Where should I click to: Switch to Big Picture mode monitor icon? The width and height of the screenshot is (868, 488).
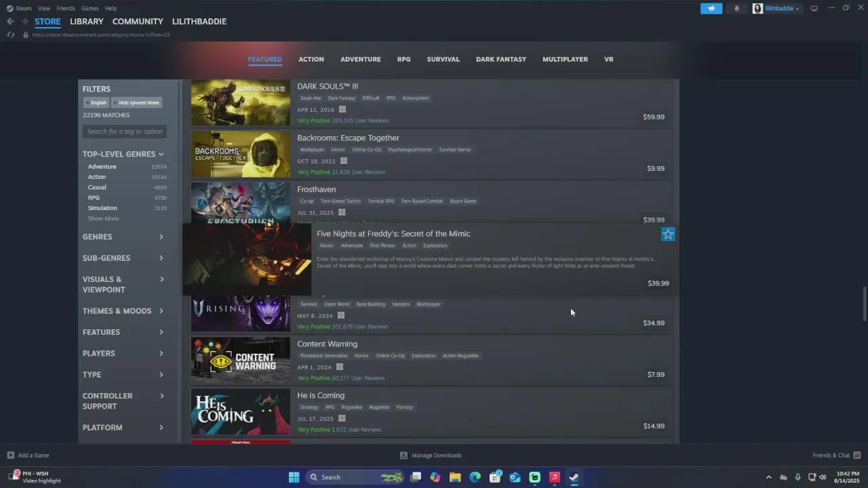click(x=814, y=8)
